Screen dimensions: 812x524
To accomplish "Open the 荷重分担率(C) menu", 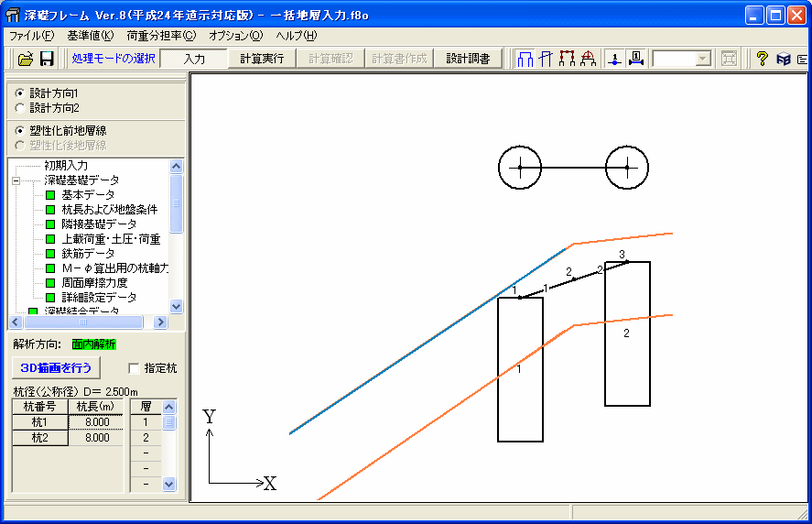I will coord(161,36).
